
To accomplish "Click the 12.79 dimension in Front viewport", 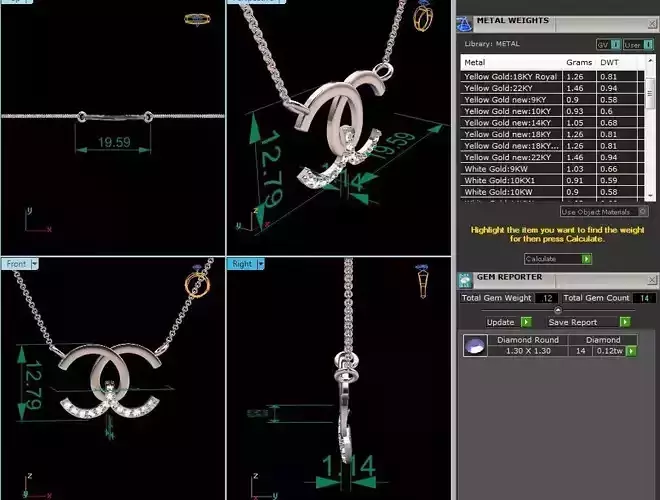I will (32, 385).
